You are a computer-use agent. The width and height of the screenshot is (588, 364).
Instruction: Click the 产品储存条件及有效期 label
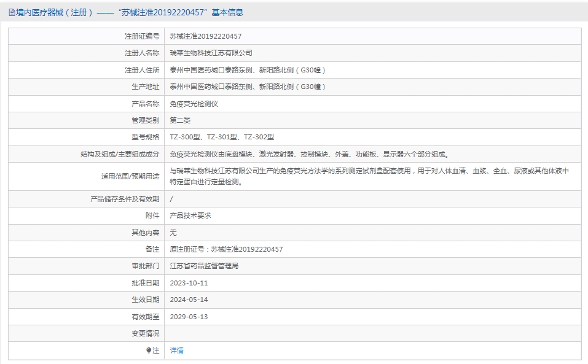click(x=125, y=199)
